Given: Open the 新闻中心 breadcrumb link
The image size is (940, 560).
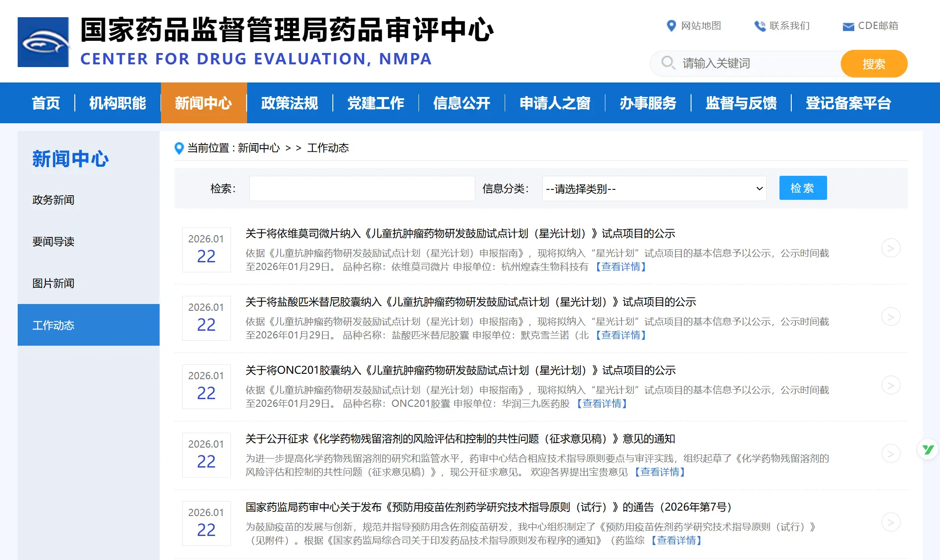Looking at the screenshot, I should tap(258, 148).
